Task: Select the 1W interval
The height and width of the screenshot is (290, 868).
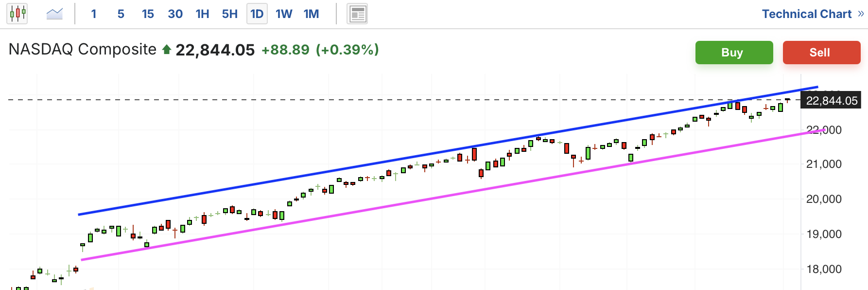Action: tap(284, 14)
